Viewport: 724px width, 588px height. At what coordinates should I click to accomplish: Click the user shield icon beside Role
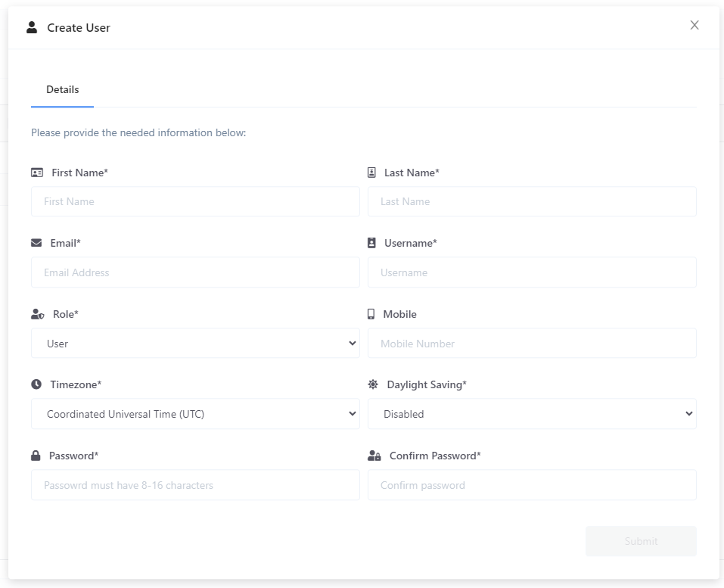point(37,314)
